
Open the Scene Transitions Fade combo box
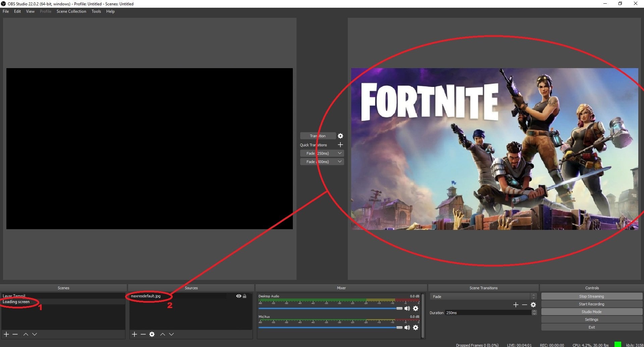[x=482, y=297]
